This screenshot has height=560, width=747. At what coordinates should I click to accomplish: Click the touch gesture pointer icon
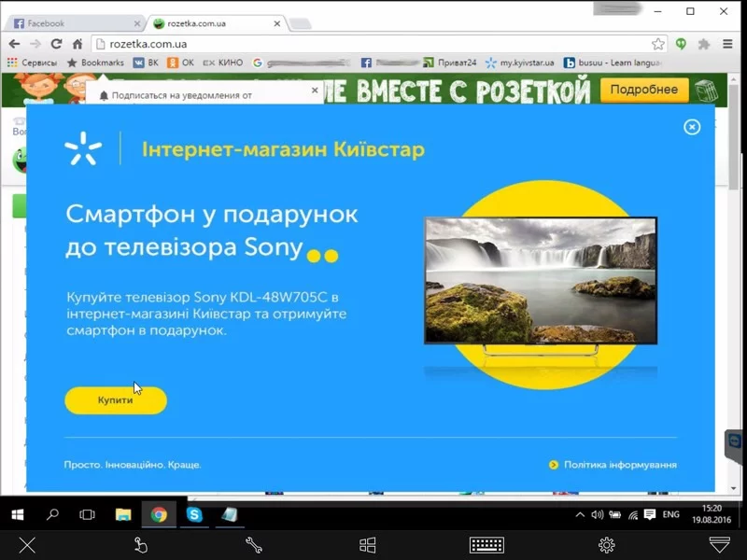pyautogui.click(x=140, y=545)
